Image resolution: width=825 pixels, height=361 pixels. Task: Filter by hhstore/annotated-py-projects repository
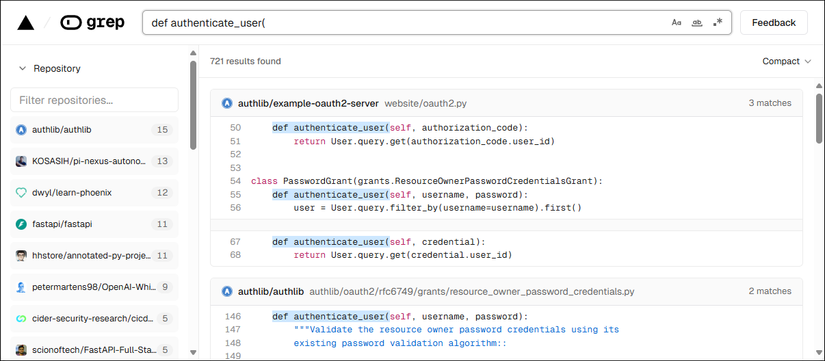94,256
